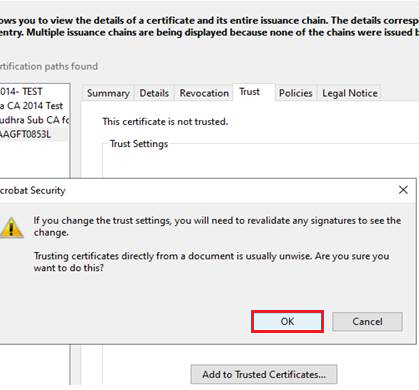Click Add to Trusted Certificates button
Screen dimensions: 419x390
[x=264, y=374]
